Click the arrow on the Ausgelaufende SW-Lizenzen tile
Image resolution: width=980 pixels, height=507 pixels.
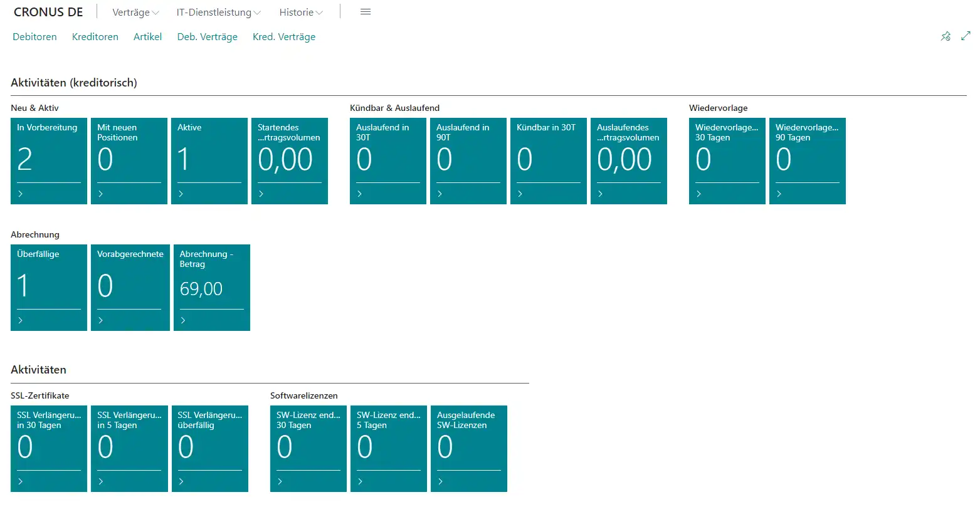[x=441, y=481]
